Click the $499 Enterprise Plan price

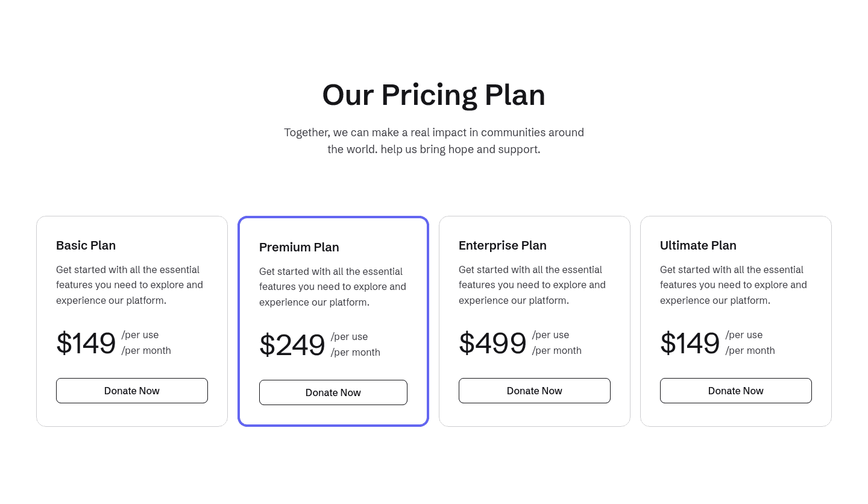pos(492,343)
